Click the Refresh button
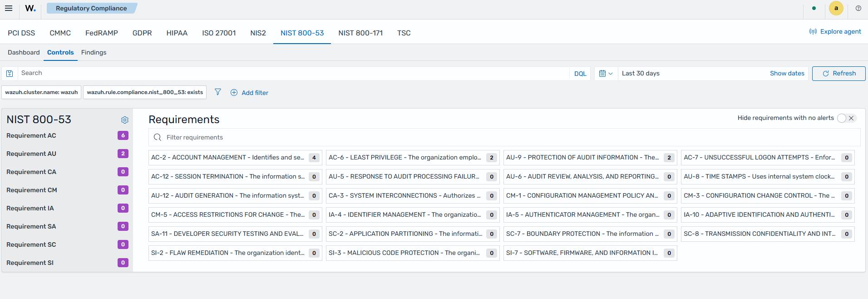The height and width of the screenshot is (299, 868). pos(838,74)
